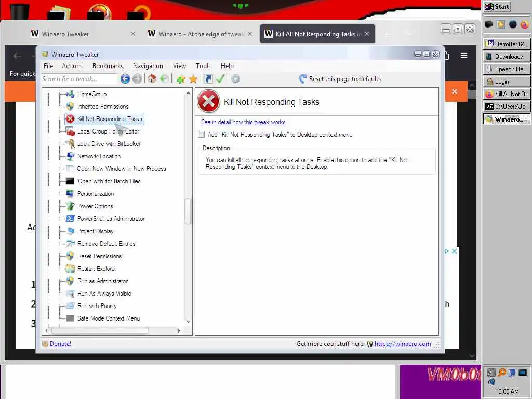Screen dimensions: 532x399
Task: Click the Kill All Not R... taskbar button
Action: click(x=507, y=94)
